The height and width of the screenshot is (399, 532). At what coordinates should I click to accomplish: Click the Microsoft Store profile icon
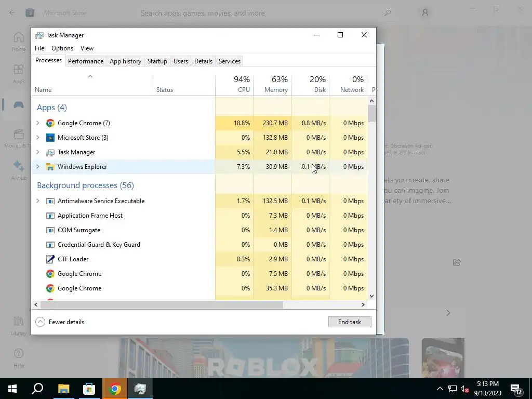pyautogui.click(x=425, y=13)
